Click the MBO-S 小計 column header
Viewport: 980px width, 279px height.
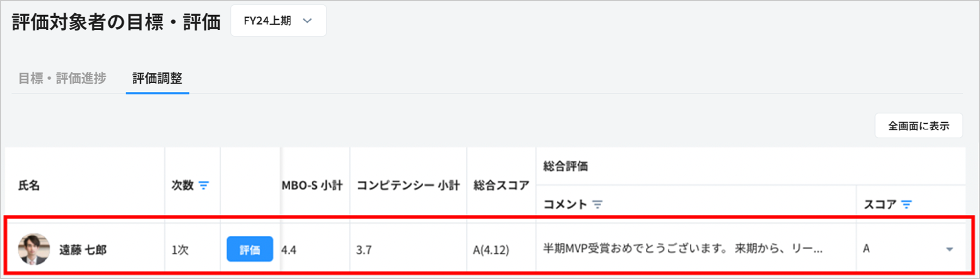click(x=312, y=185)
